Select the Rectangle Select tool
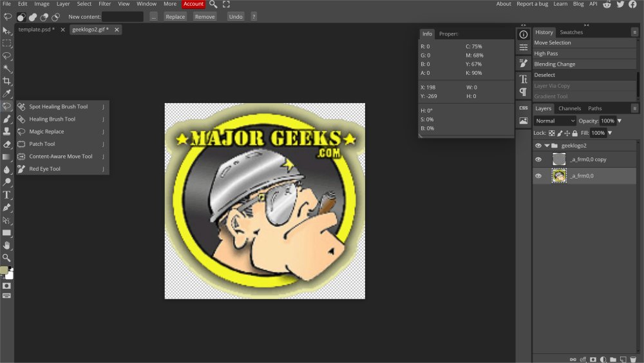This screenshot has width=644, height=363. (6, 43)
